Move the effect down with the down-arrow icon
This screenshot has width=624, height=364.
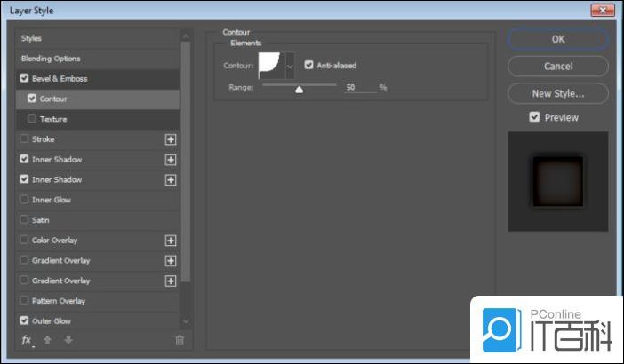(68, 340)
